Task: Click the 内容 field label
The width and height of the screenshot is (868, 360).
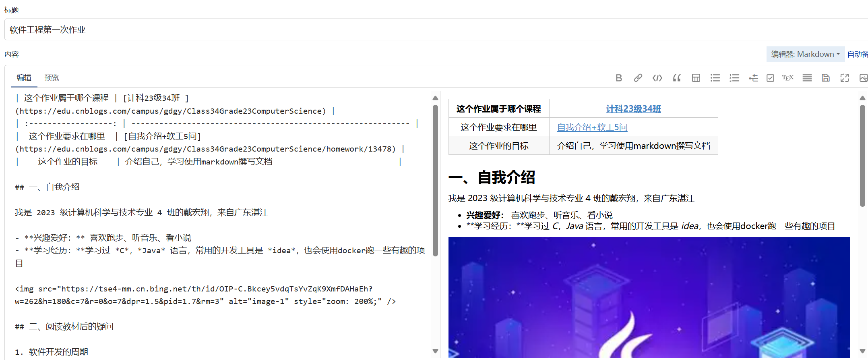Action: (11, 54)
